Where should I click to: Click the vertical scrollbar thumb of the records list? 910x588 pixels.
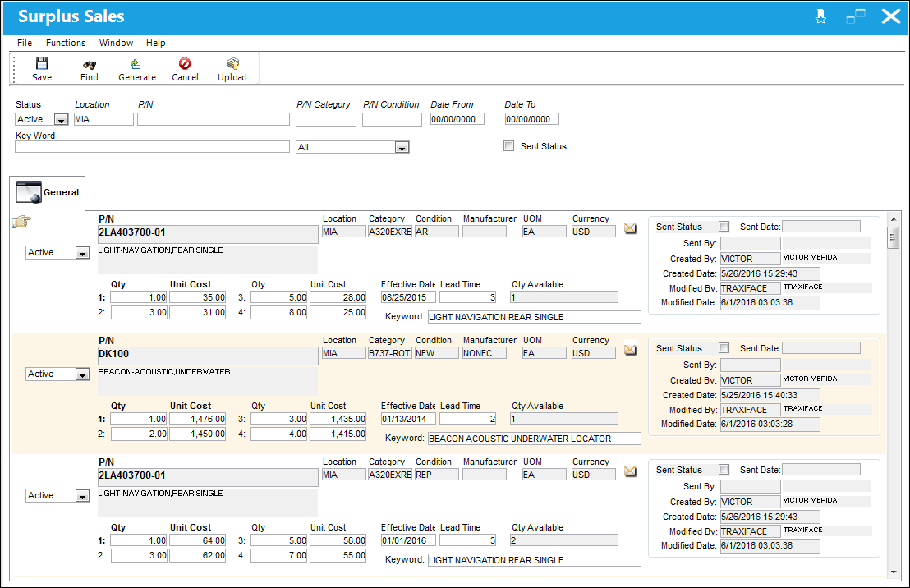click(x=894, y=238)
